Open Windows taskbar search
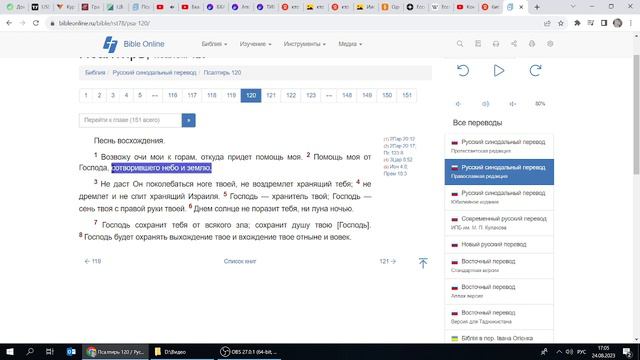The height and width of the screenshot is (360, 640). pos(30,352)
